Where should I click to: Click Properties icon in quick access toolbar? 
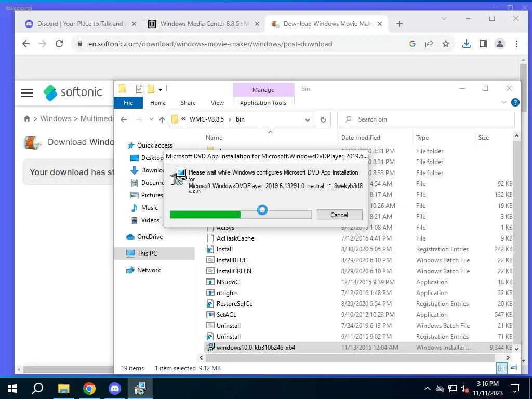pos(139,89)
